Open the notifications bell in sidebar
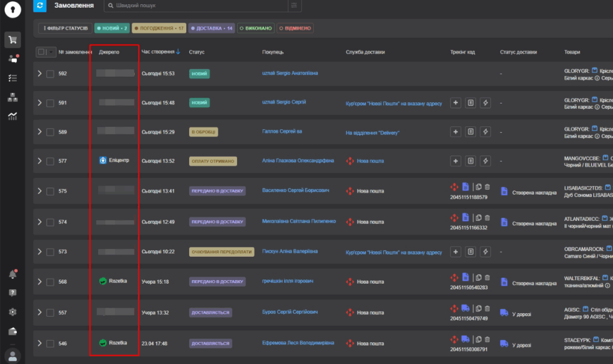613x364 pixels. pyautogui.click(x=13, y=274)
